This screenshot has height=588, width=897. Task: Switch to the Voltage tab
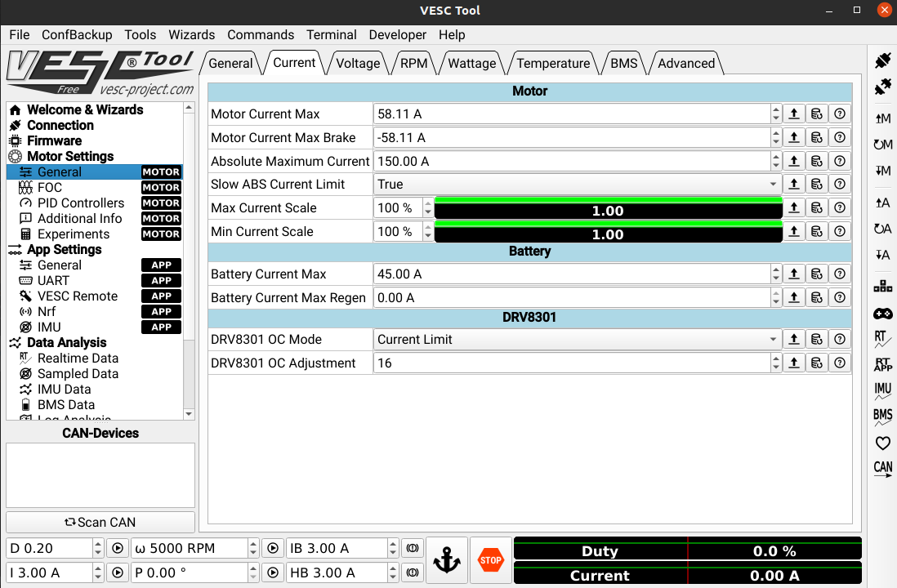point(358,64)
